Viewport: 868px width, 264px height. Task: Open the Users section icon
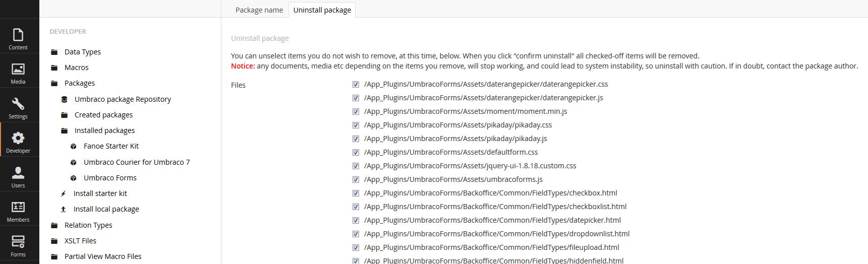coord(18,173)
